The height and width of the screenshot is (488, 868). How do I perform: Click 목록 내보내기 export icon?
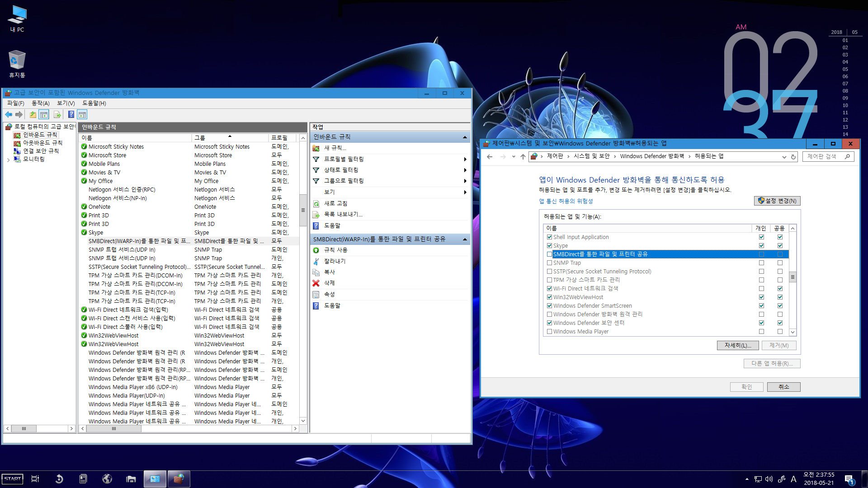(316, 215)
